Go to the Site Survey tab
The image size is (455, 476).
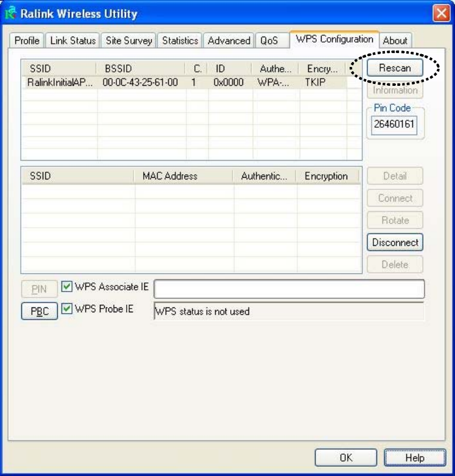[x=129, y=40]
